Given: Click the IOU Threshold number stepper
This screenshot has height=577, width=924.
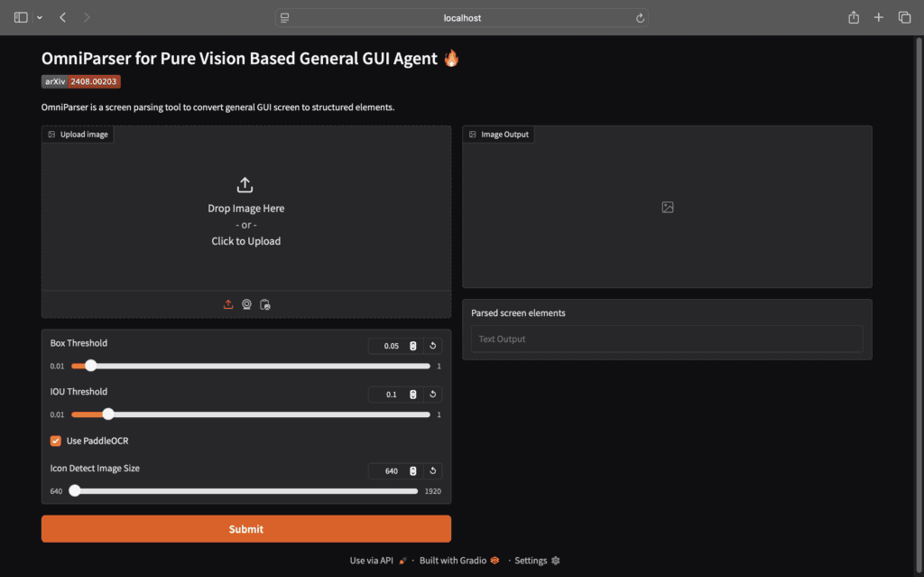Looking at the screenshot, I should click(x=413, y=394).
